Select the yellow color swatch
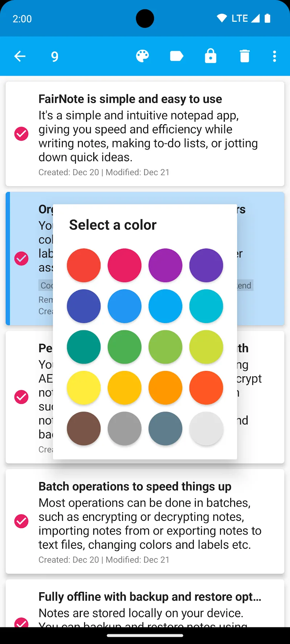290x644 pixels. 84,388
